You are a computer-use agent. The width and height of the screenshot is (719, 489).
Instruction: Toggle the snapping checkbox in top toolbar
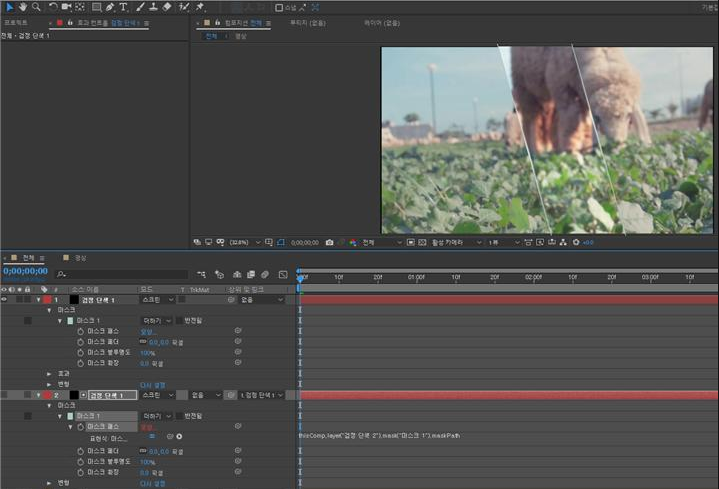tap(279, 7)
